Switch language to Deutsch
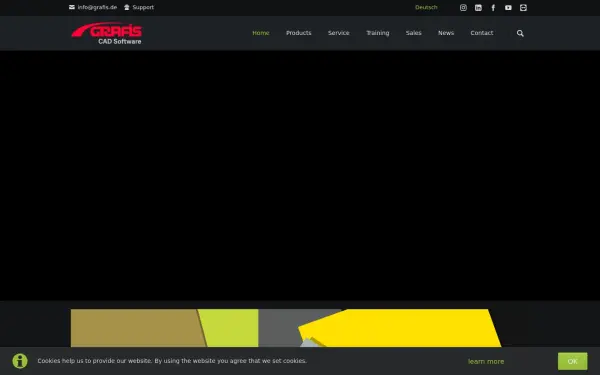 tap(426, 7)
